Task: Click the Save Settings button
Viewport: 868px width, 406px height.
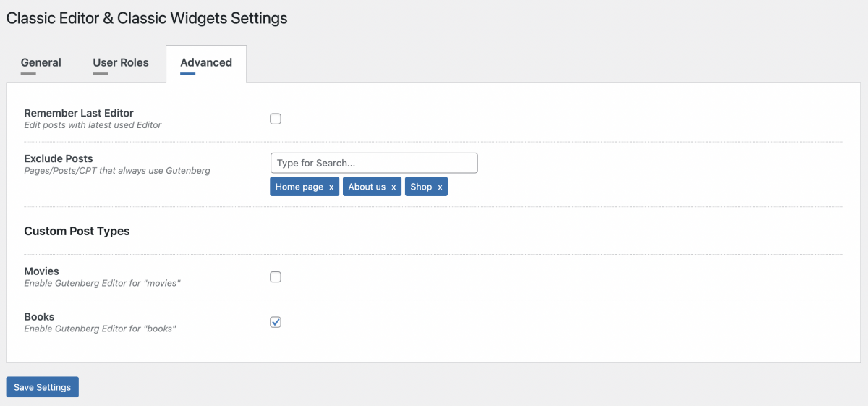Action: coord(43,387)
